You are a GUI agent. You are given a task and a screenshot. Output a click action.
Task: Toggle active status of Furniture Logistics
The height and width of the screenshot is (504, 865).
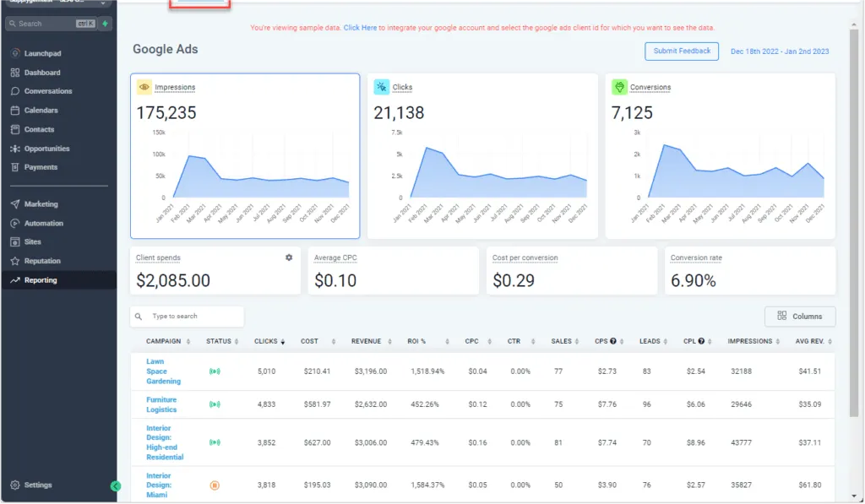click(215, 404)
